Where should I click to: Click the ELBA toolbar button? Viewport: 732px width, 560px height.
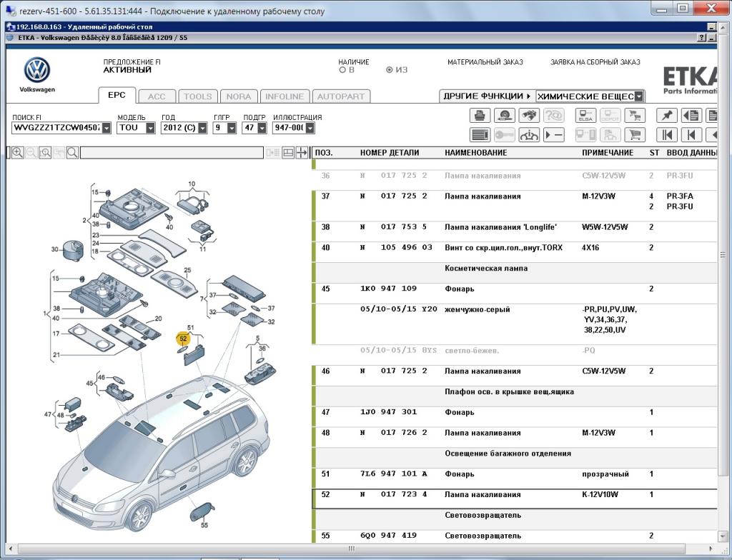tap(585, 115)
